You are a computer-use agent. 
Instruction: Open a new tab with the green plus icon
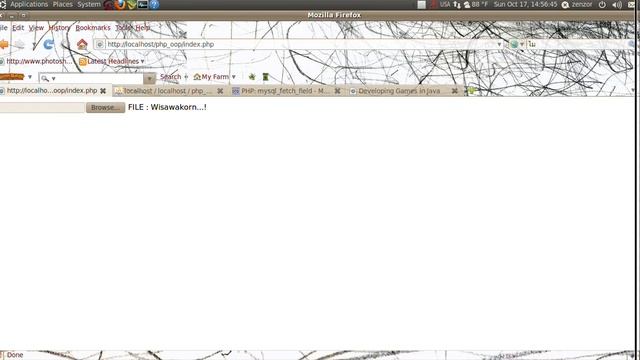[x=471, y=91]
